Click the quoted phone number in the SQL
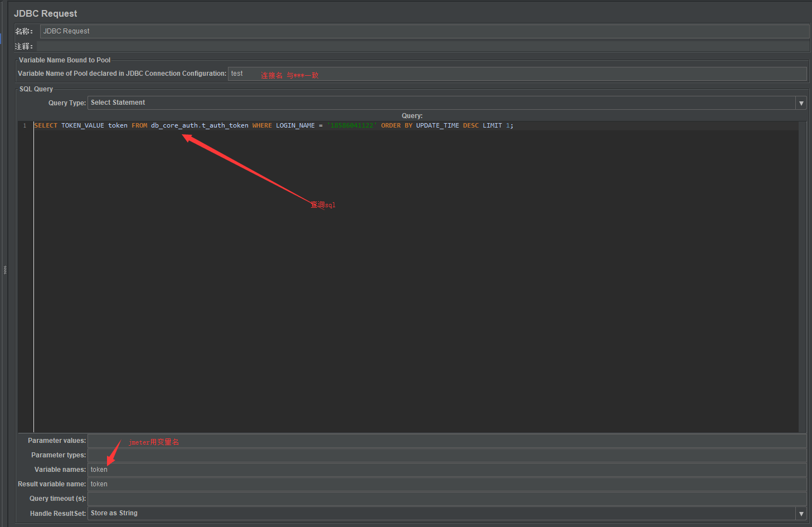 [352, 125]
